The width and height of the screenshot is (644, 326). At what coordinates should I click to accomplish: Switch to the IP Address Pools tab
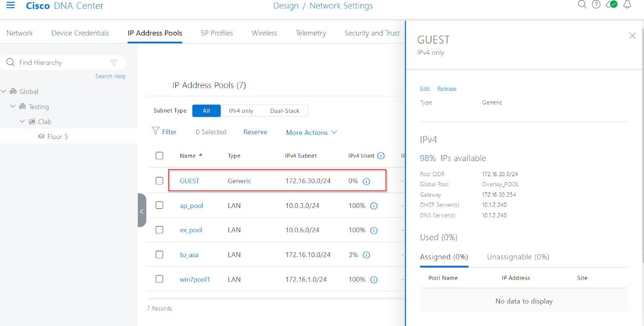(155, 33)
